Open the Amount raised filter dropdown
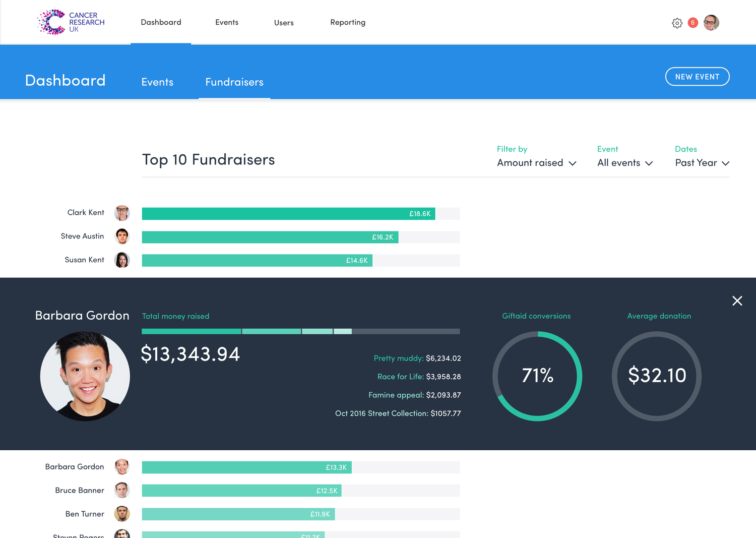 pyautogui.click(x=536, y=162)
